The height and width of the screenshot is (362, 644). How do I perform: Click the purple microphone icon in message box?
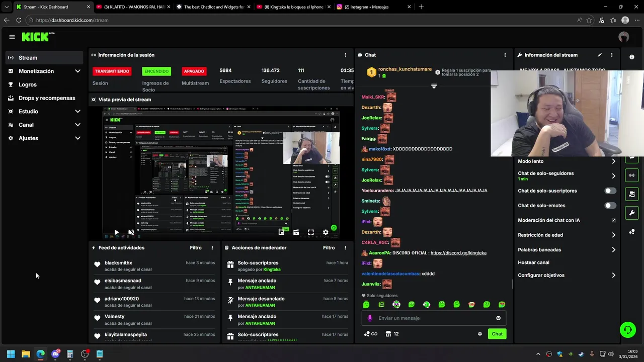tap(370, 318)
